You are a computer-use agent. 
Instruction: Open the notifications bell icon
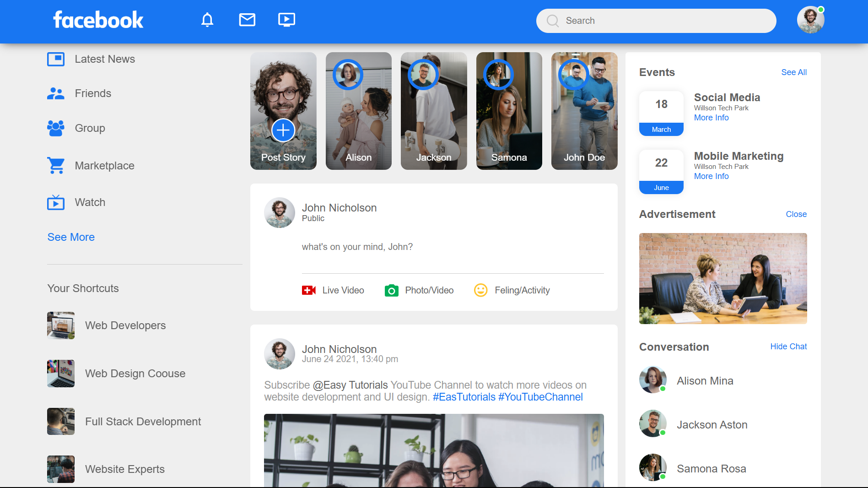click(207, 20)
